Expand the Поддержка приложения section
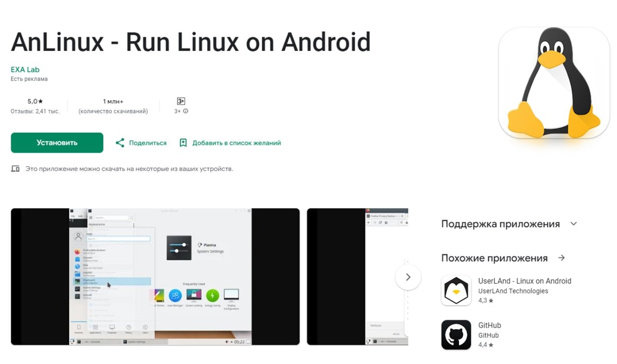Screen dimensions: 617x364 pyautogui.click(x=573, y=223)
